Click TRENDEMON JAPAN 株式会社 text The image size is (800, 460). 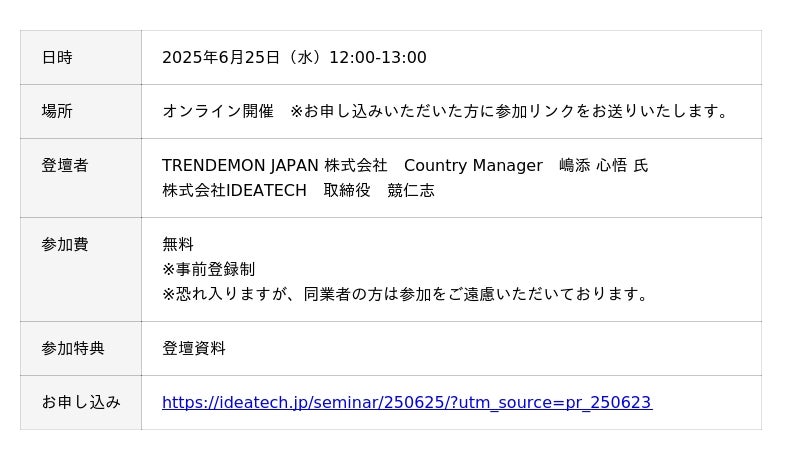274,165
